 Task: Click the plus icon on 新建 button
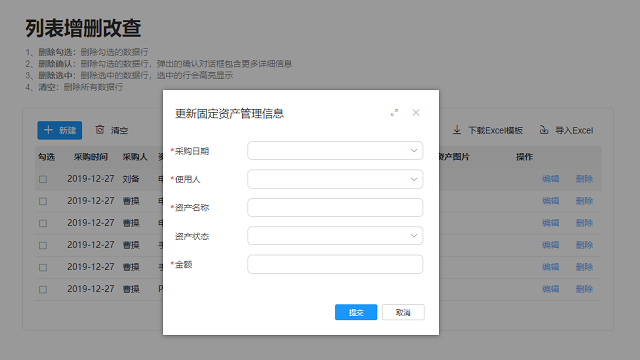coord(49,130)
